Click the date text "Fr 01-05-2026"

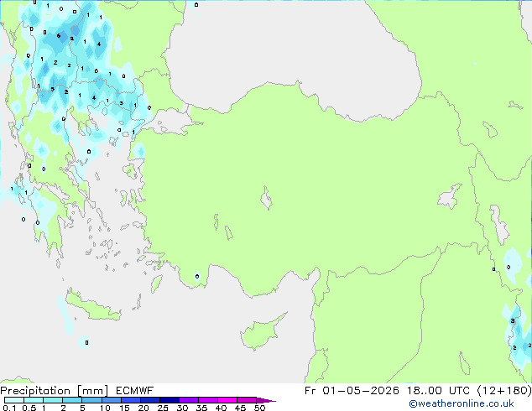coord(352,391)
